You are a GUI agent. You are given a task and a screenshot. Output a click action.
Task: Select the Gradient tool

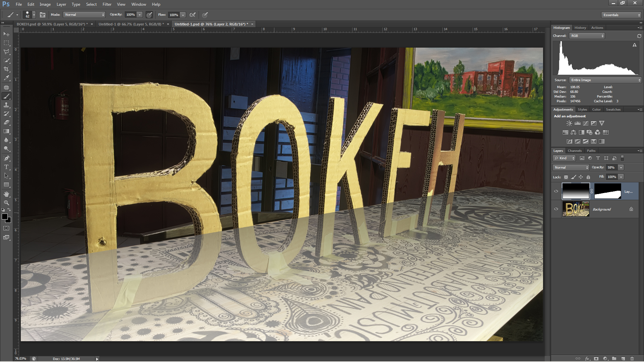click(x=6, y=131)
